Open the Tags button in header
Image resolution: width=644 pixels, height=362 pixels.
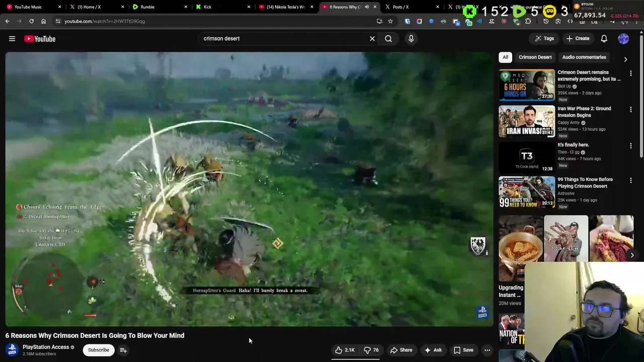pos(544,39)
